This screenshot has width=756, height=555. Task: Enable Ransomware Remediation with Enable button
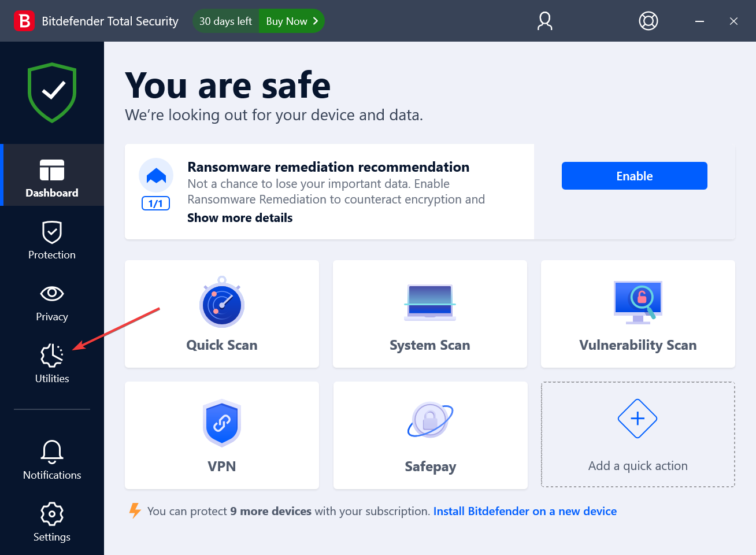(x=635, y=176)
